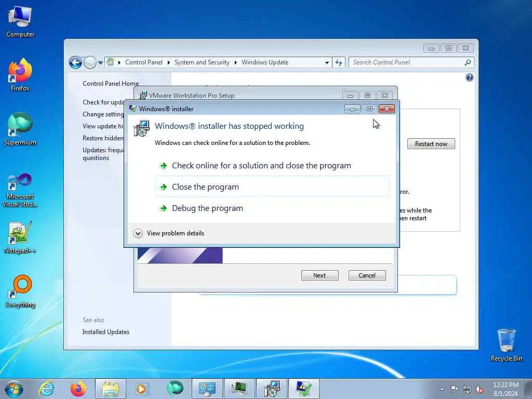
Task: Click the Restart now button
Action: pyautogui.click(x=431, y=144)
